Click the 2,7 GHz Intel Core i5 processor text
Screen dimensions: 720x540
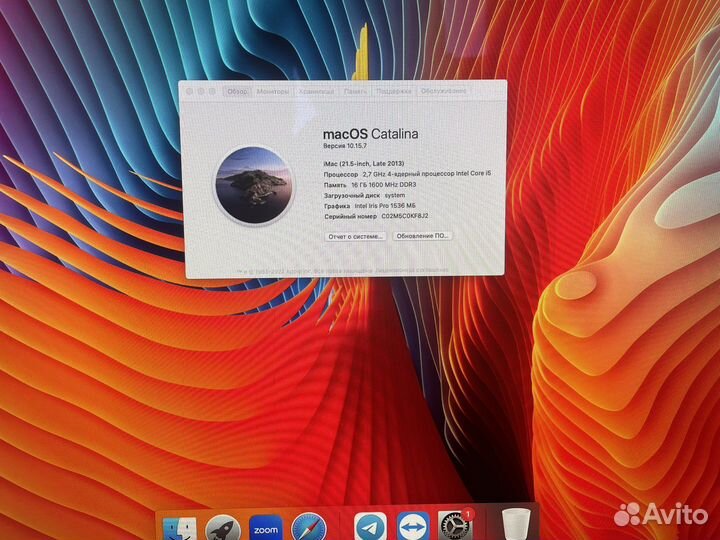(427, 174)
